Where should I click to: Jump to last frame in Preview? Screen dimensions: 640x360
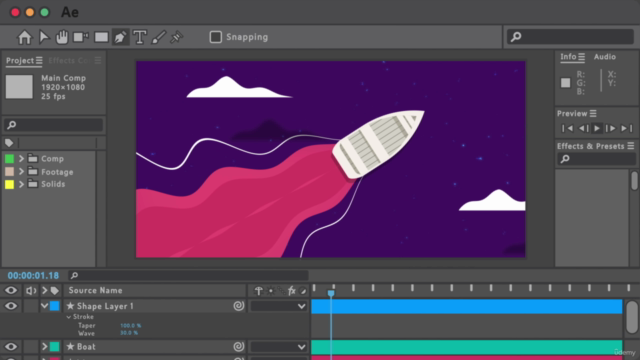pyautogui.click(x=627, y=129)
